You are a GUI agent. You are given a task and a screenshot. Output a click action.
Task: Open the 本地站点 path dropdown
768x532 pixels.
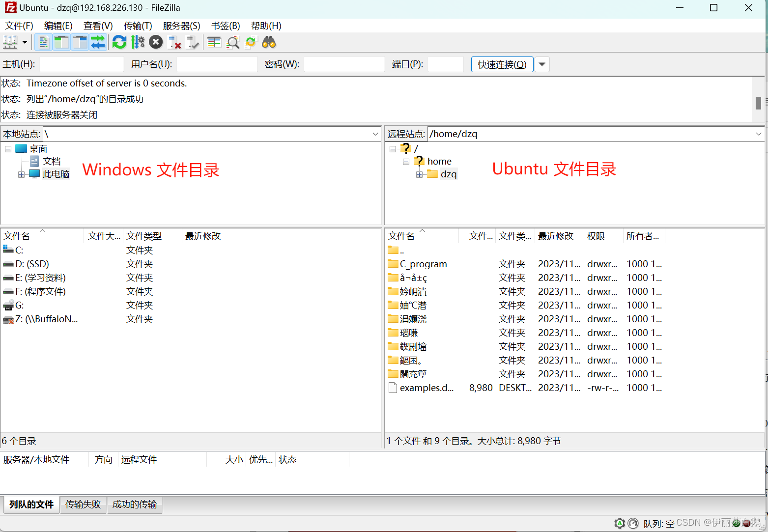(x=375, y=134)
